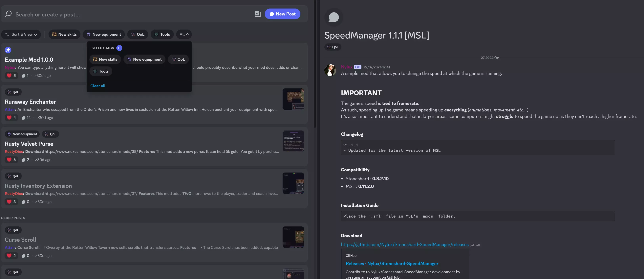Click heart reaction on Curse Scroll post
This screenshot has width=644, height=279.
pos(9,255)
